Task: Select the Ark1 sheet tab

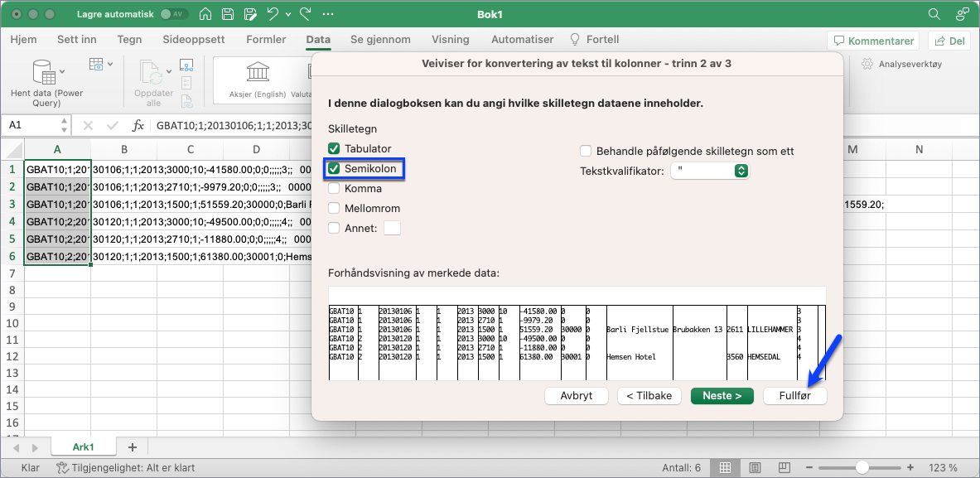Action: pos(84,447)
